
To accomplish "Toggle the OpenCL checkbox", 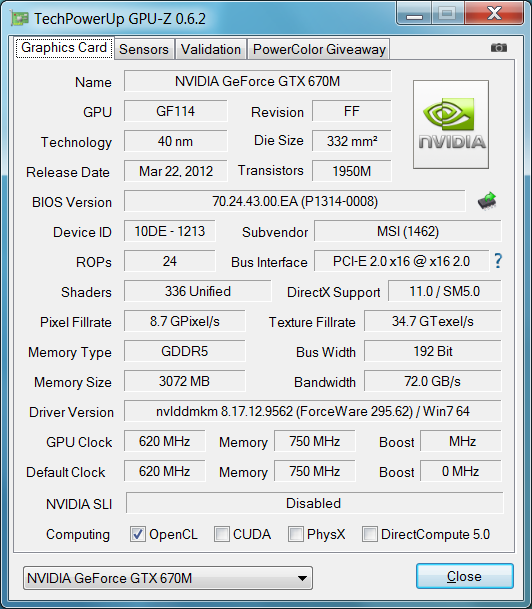I will pos(138,534).
